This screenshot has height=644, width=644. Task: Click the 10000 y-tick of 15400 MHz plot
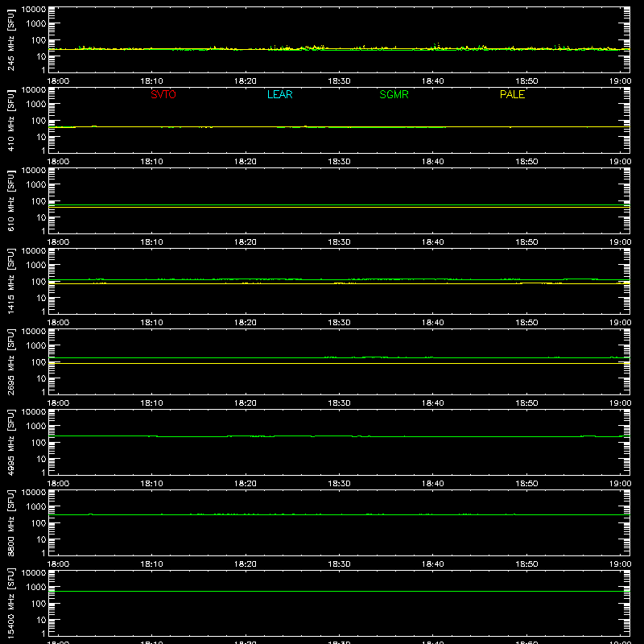coord(34,573)
